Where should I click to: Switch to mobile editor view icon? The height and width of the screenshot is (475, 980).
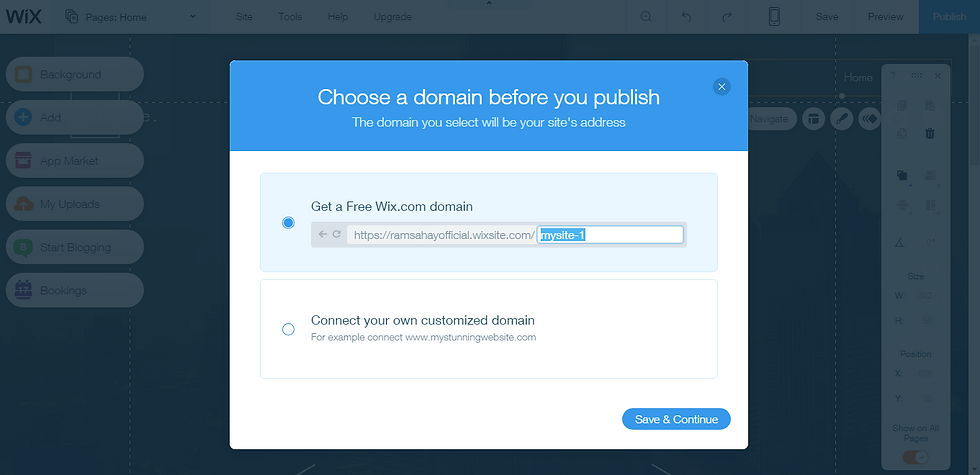(x=774, y=17)
